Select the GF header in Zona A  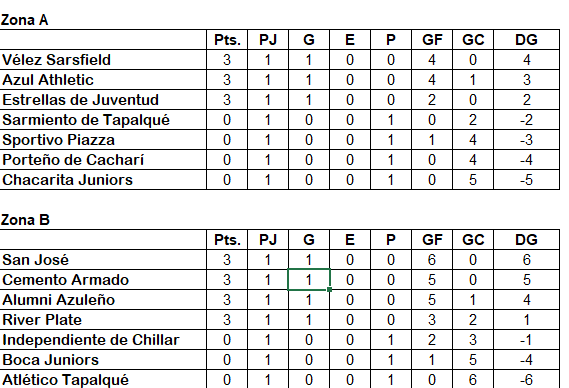click(x=432, y=40)
